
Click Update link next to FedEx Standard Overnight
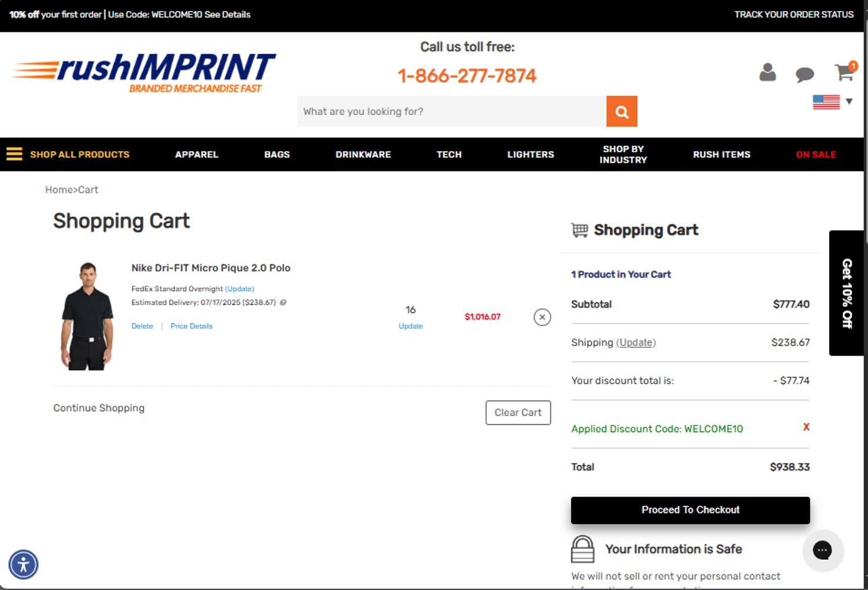[240, 288]
